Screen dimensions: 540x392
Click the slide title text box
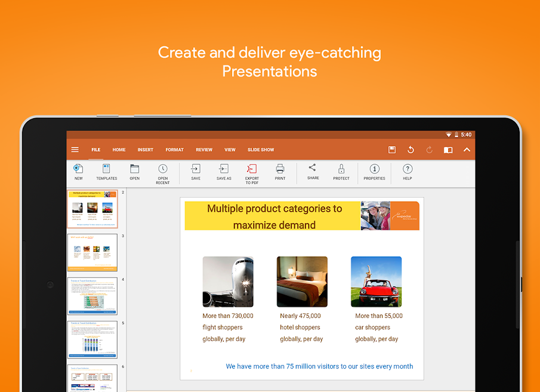coord(273,216)
